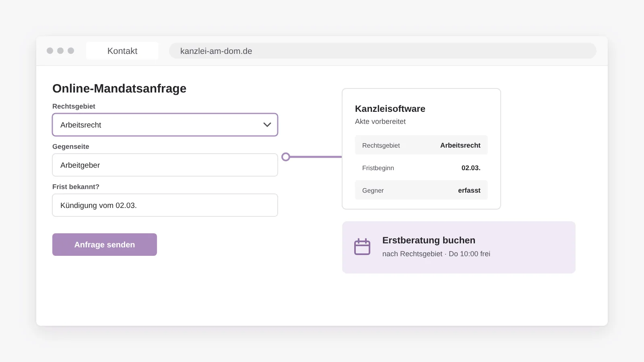Select the 02.03. Fristbeginn value
This screenshot has width=644, height=362.
(471, 168)
